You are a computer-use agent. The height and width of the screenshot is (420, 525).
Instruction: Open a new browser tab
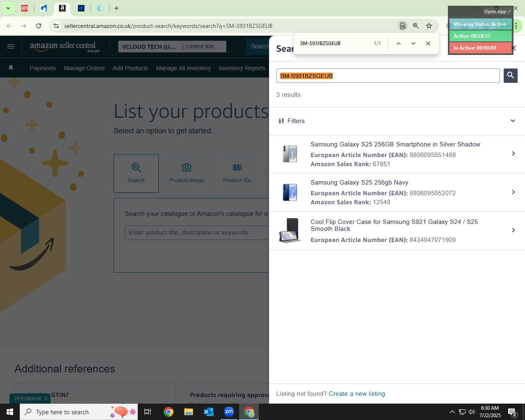[x=116, y=8]
